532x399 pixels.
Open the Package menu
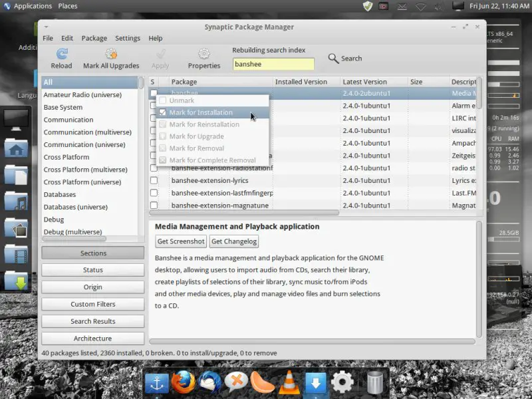94,39
